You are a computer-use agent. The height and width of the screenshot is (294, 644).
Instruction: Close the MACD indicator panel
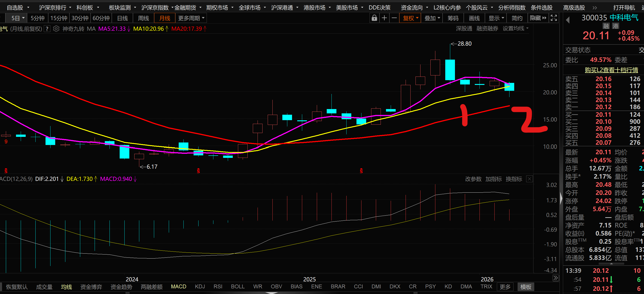pyautogui.click(x=529, y=179)
